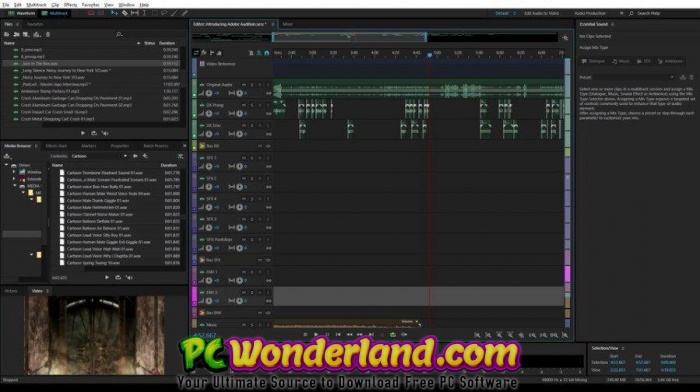Assign Music mix type in Essential Sound
This screenshot has height=392, width=700.
[621, 61]
